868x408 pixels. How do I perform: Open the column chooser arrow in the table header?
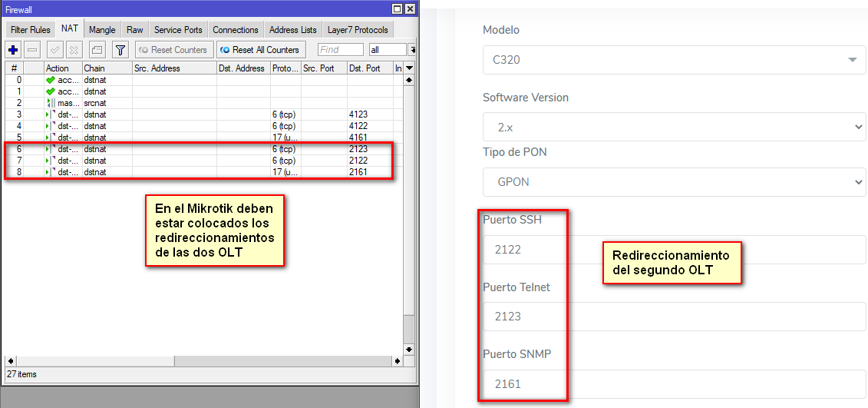tap(409, 68)
